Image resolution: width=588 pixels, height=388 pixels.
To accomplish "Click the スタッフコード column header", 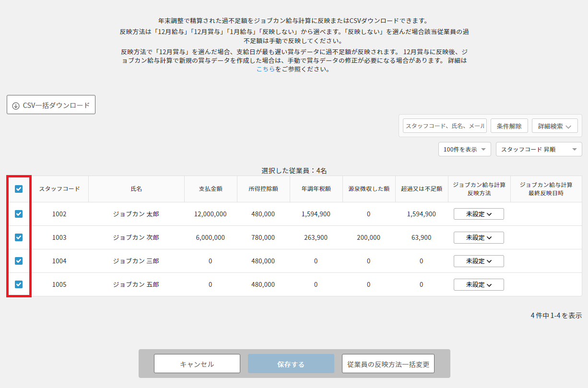I will point(60,189).
